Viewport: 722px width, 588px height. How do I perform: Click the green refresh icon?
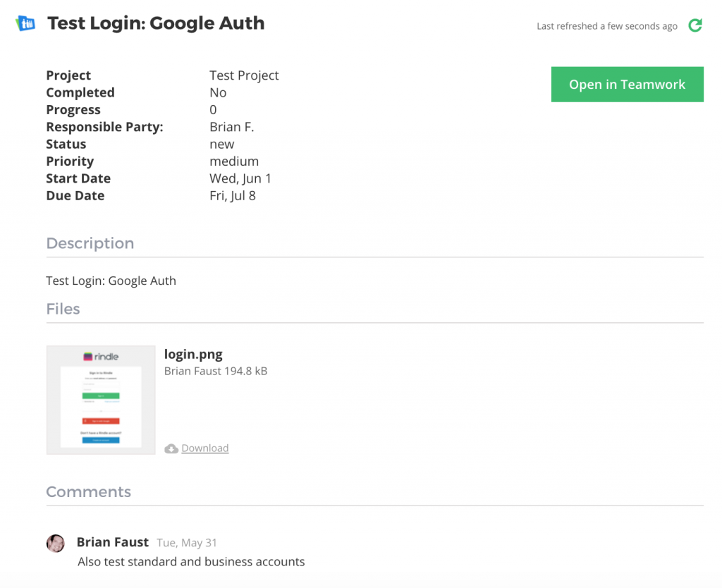pos(695,26)
